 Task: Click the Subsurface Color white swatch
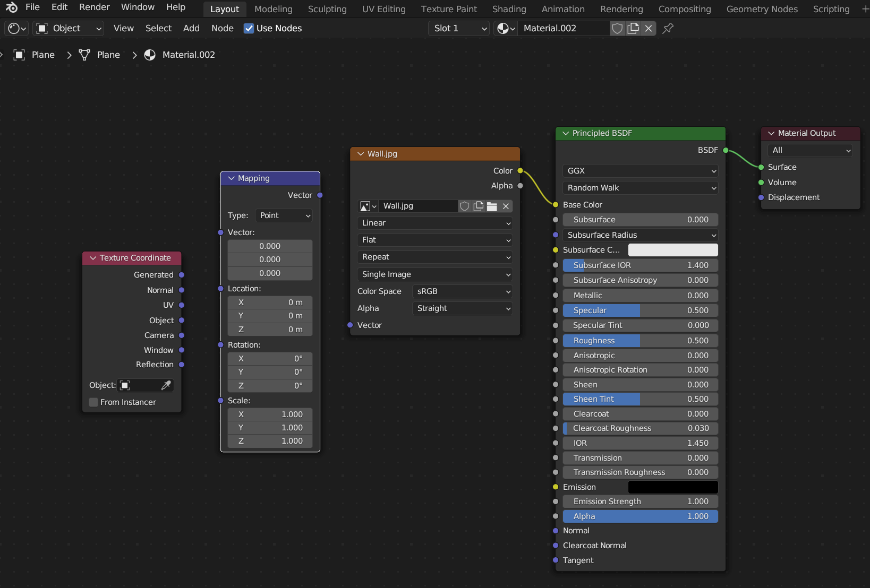coord(673,250)
